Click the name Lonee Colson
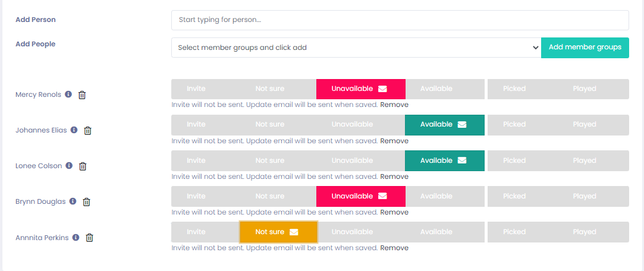The height and width of the screenshot is (271, 644). click(39, 166)
